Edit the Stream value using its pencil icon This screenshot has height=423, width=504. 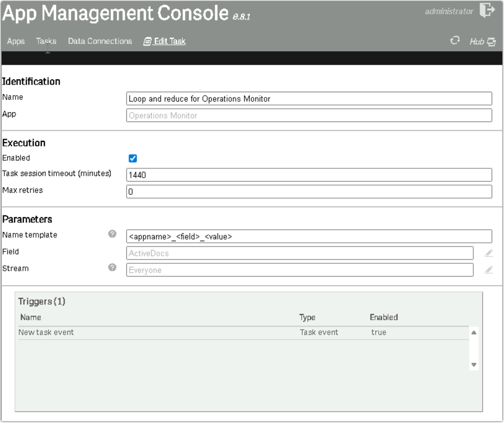(488, 270)
